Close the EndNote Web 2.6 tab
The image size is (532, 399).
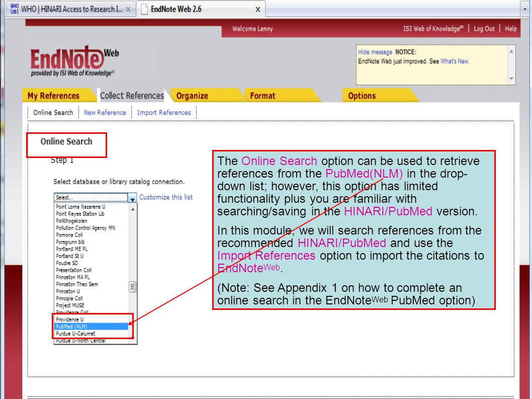258,10
